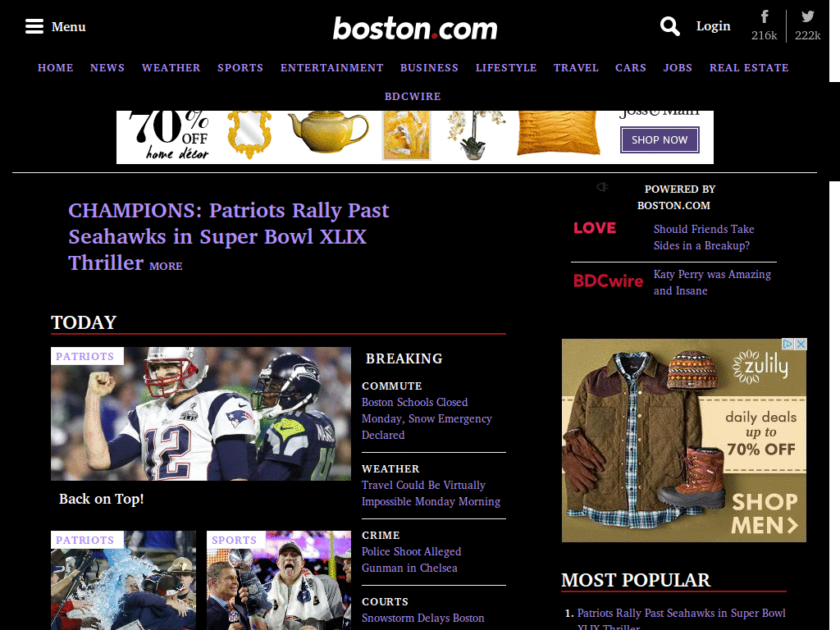
Task: Open BUSINESS section
Action: [x=429, y=67]
